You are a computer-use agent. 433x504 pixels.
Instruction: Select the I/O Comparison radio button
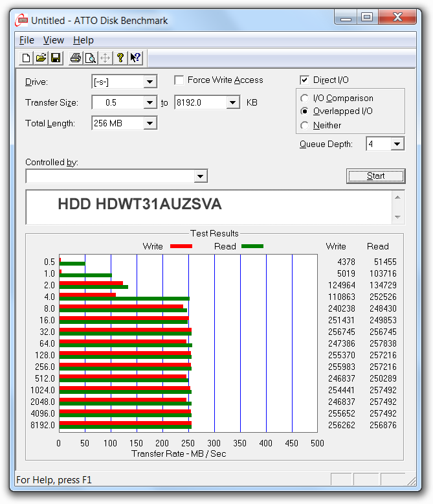304,98
